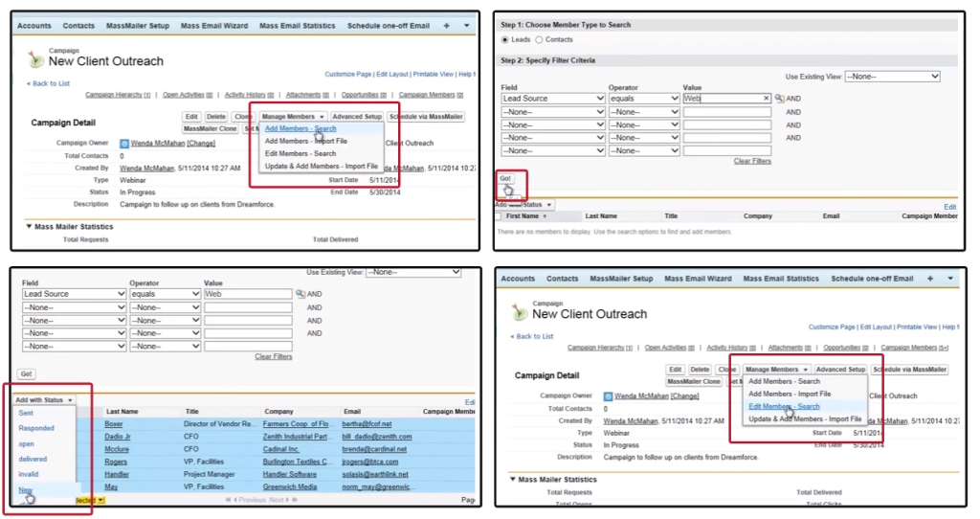This screenshot has width=980, height=519.
Task: Jump to first page with double-arrow icon
Action: click(x=228, y=500)
